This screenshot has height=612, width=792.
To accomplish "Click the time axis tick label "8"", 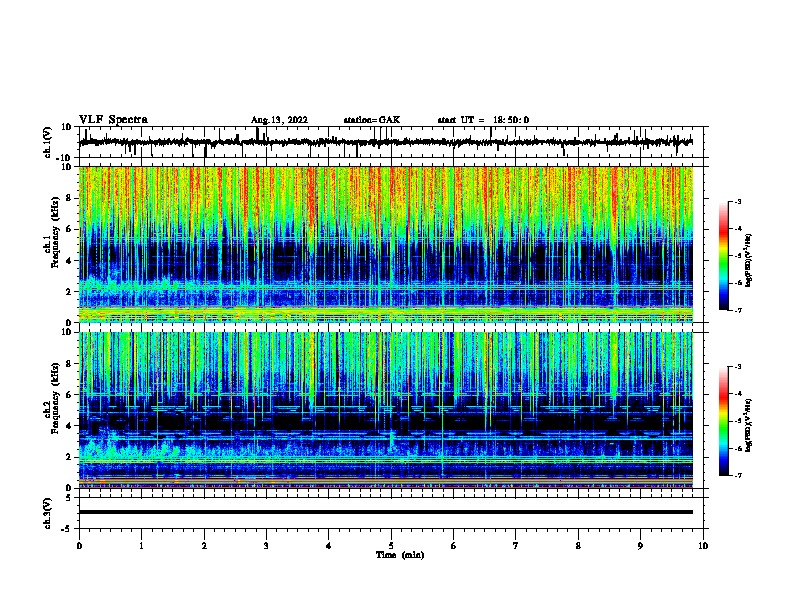I will click(578, 546).
